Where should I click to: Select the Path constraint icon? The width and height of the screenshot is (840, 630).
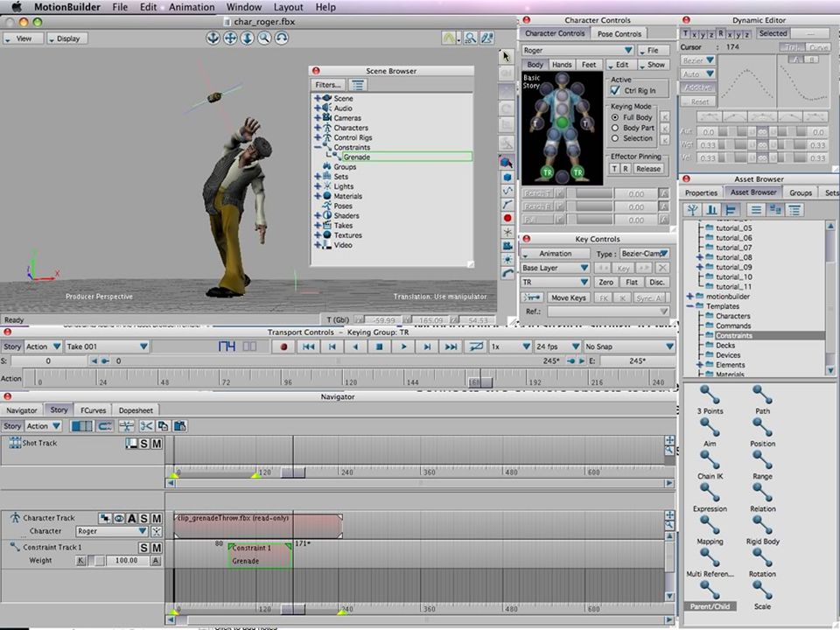[x=762, y=395]
